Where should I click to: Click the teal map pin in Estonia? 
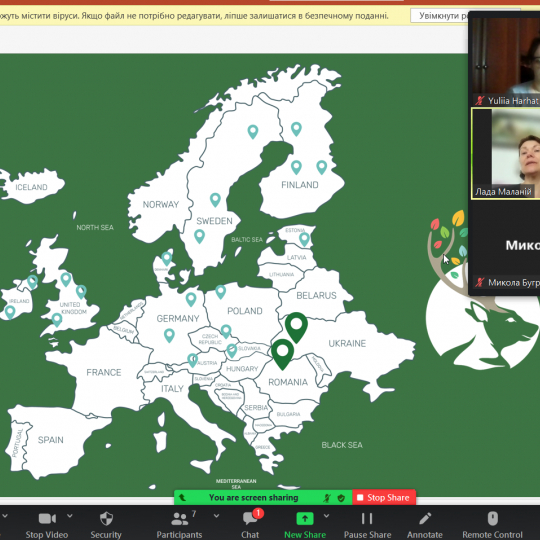[304, 239]
